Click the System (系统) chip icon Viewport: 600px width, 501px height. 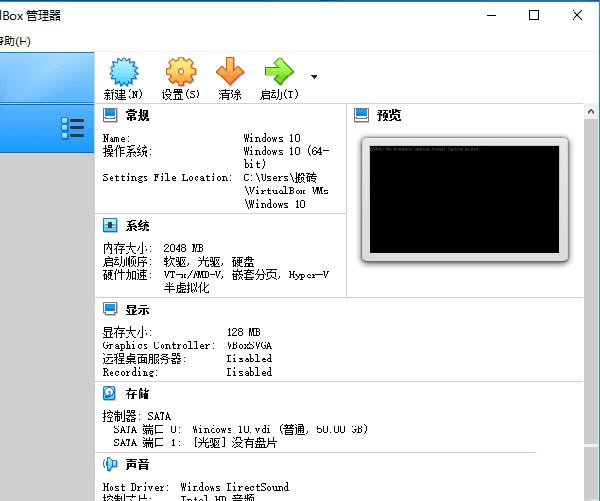[x=110, y=225]
